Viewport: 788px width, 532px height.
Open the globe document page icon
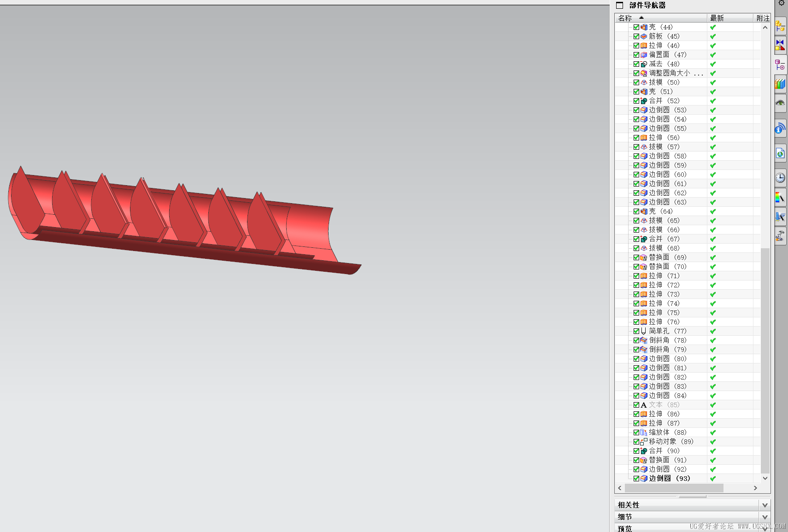click(x=780, y=153)
